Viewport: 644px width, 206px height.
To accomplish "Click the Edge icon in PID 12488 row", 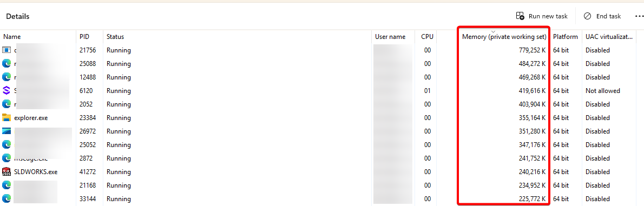I will tap(6, 77).
